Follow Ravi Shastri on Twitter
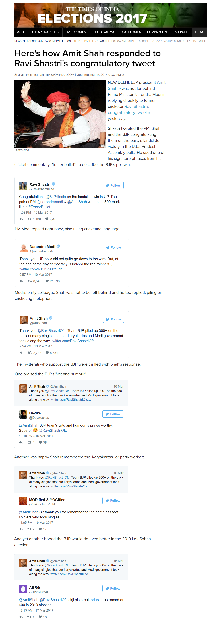 pos(113,186)
